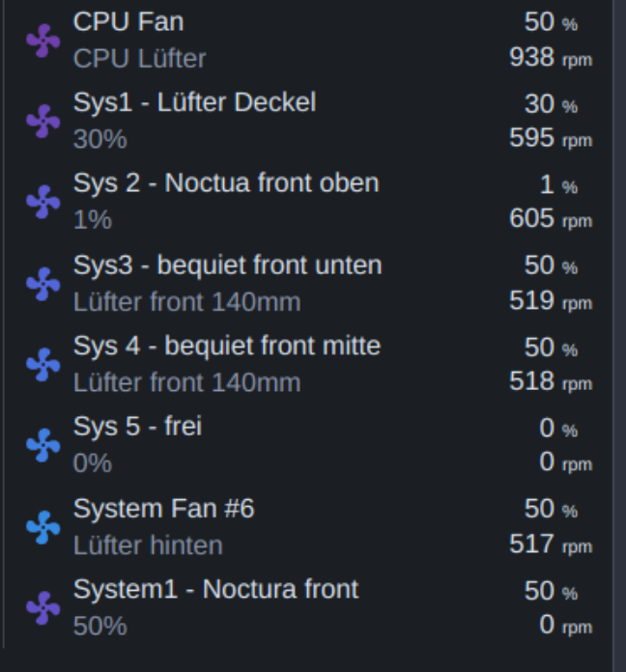
Task: Select the CPU Fan label
Action: 128,21
